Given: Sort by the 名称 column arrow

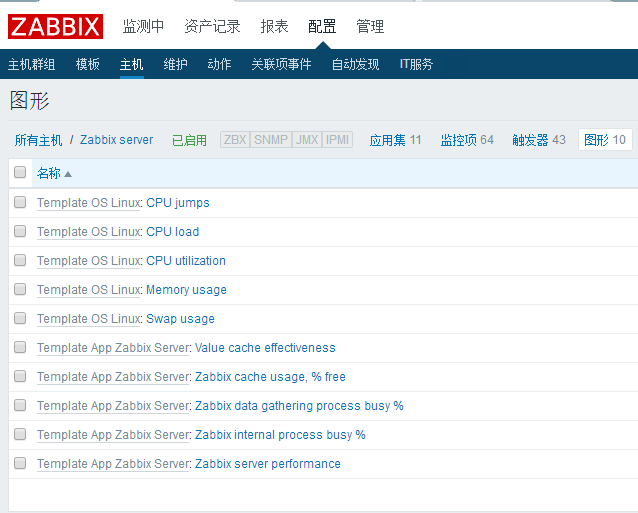Looking at the screenshot, I should (x=68, y=174).
